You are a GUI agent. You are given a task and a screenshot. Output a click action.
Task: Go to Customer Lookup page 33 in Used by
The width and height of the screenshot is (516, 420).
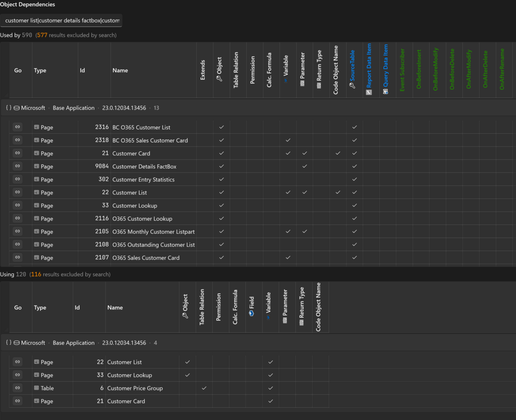pyautogui.click(x=17, y=205)
